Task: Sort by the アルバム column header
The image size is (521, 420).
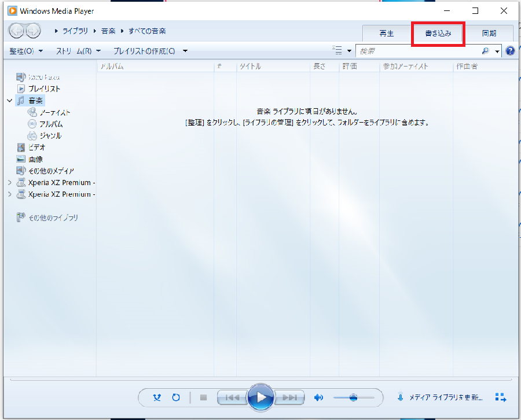Action: click(156, 67)
